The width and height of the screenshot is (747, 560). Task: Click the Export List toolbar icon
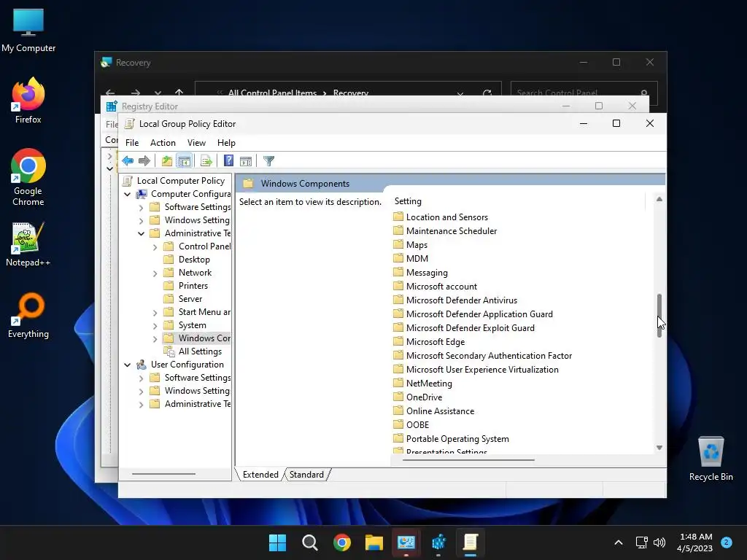click(206, 161)
